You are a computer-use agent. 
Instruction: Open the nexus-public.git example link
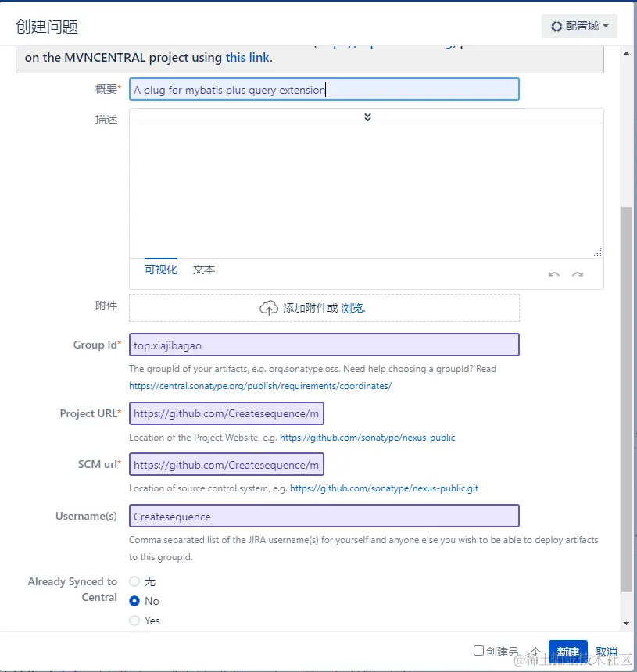point(384,488)
